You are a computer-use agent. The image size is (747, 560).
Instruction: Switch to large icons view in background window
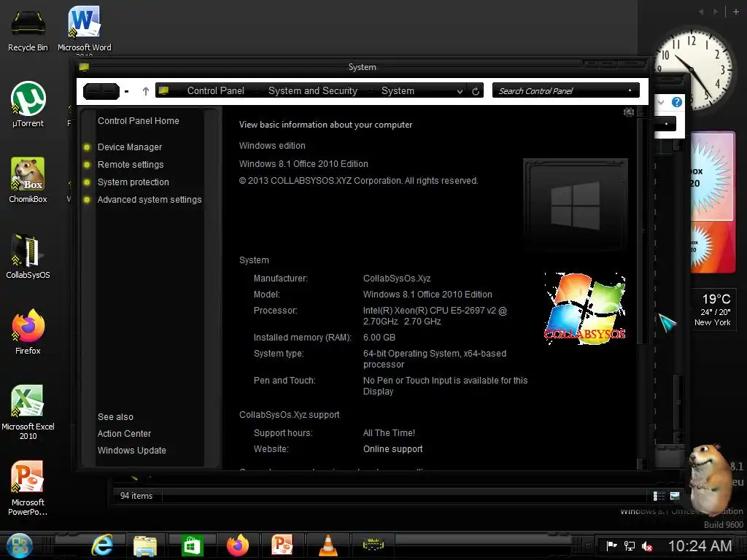click(x=675, y=496)
